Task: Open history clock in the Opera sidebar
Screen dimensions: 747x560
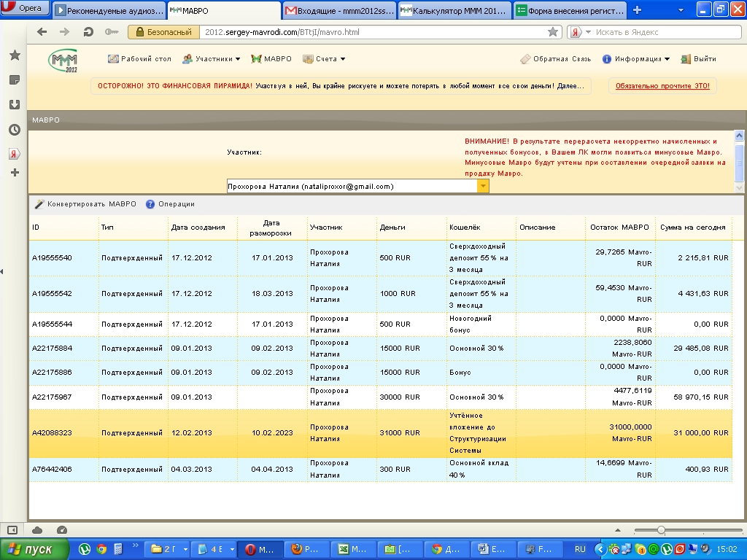Action: (15, 130)
